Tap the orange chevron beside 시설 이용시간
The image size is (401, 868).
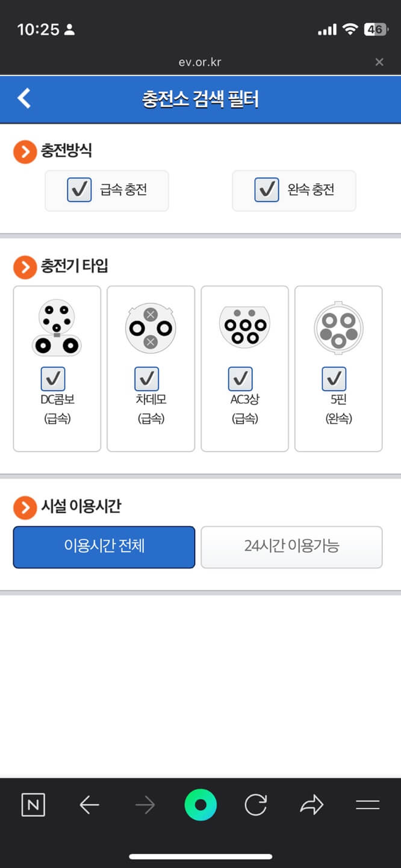coord(25,508)
